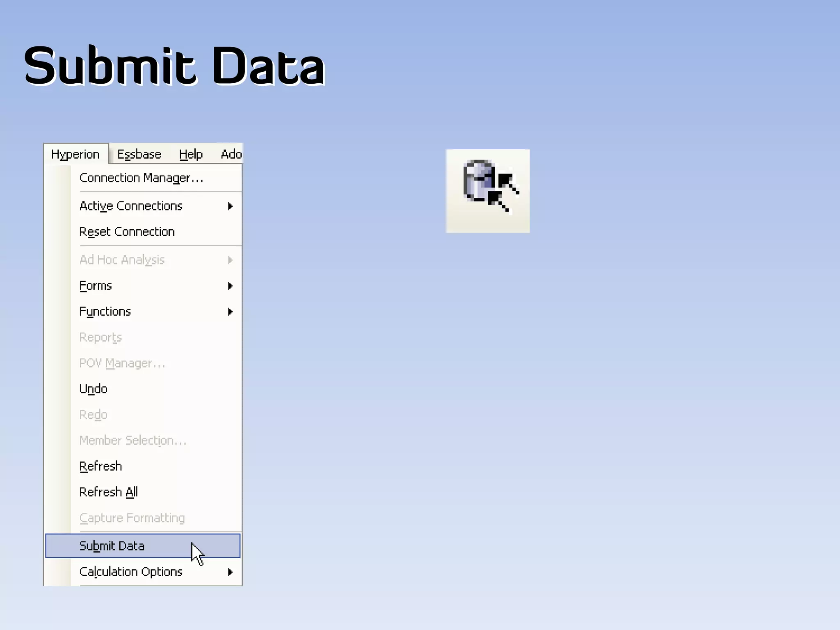The height and width of the screenshot is (630, 840).
Task: Expand the Active Connections submenu arrow
Action: [231, 206]
